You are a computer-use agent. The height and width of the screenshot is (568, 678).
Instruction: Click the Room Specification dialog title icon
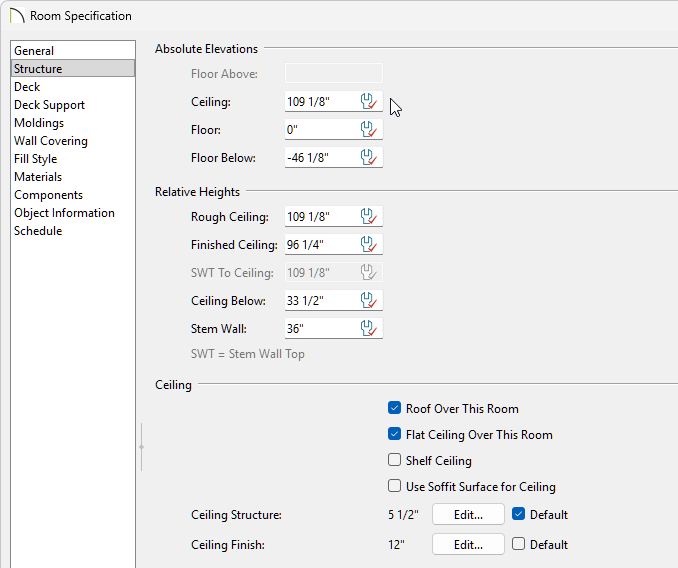(x=16, y=16)
